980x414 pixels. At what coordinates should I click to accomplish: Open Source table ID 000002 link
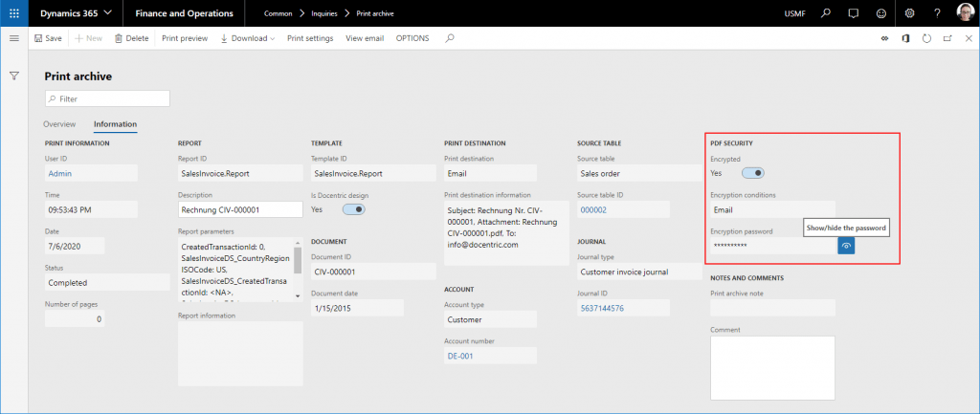coord(593,209)
